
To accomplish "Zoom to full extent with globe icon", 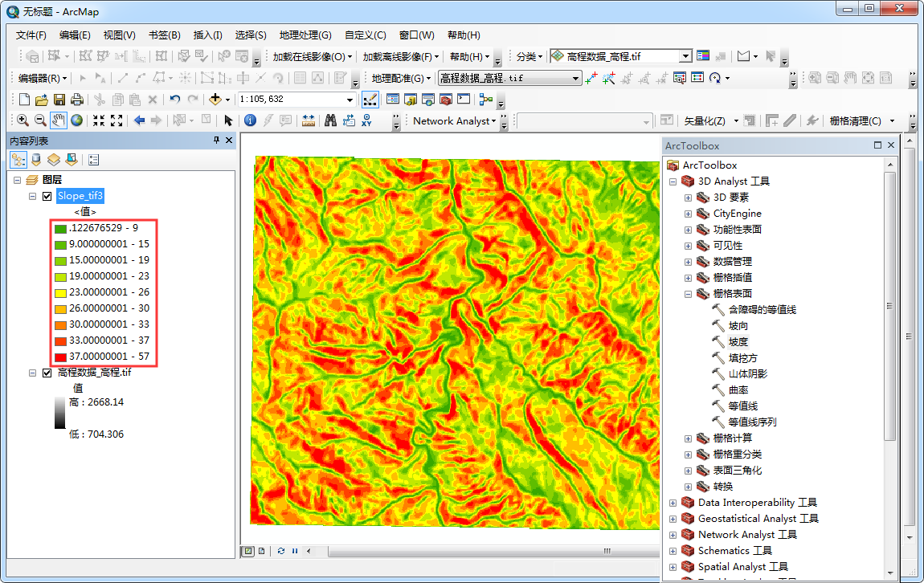I will tap(76, 120).
